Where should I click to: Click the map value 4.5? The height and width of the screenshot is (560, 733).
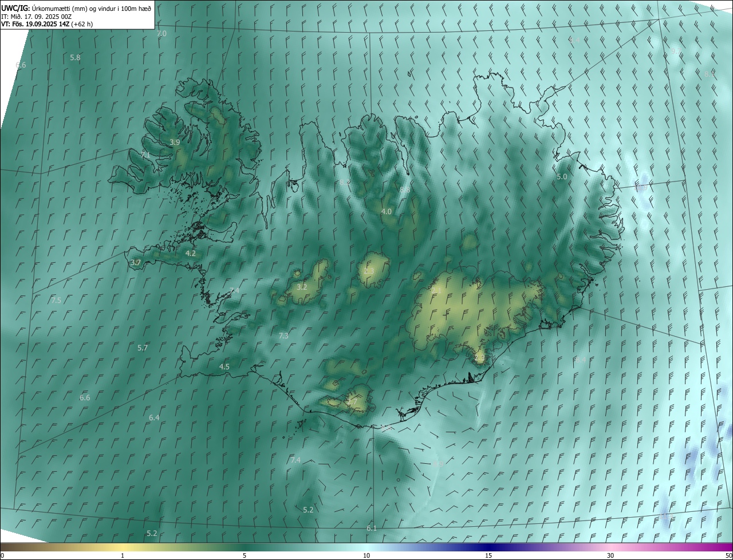click(224, 366)
